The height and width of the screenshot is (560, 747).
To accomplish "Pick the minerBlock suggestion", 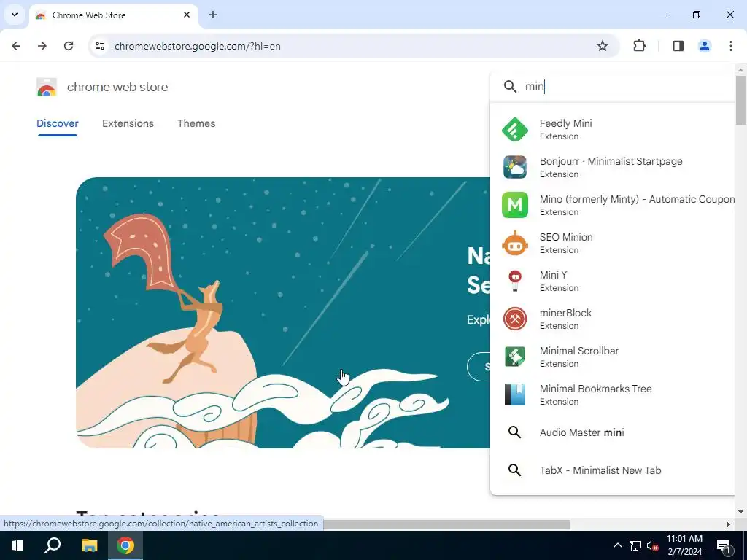I will pos(613,319).
